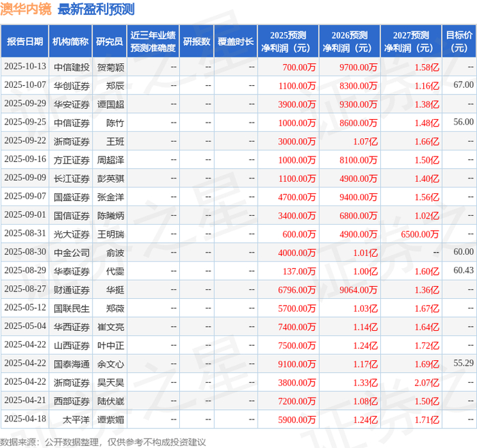Click the 700.00万 profit value
The width and height of the screenshot is (477, 448).
pos(299,67)
